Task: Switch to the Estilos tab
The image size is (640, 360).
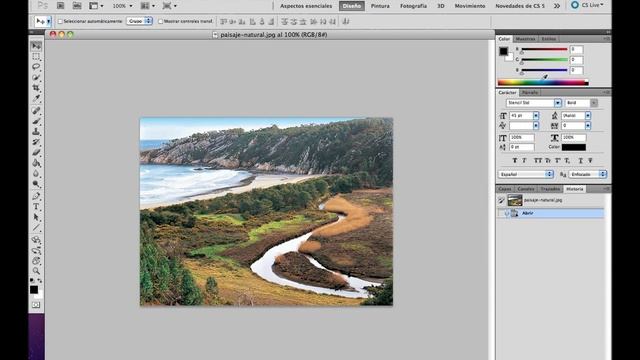Action: click(548, 39)
